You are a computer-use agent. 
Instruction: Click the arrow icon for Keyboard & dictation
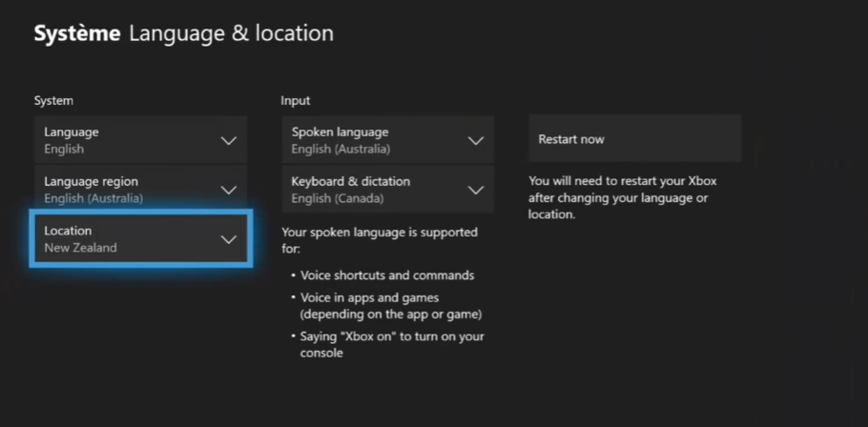coord(475,190)
